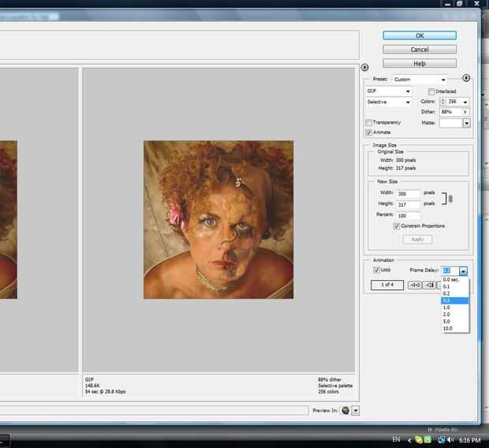This screenshot has width=489, height=448.
Task: Click the constrain proportions link icon
Action: [x=450, y=200]
